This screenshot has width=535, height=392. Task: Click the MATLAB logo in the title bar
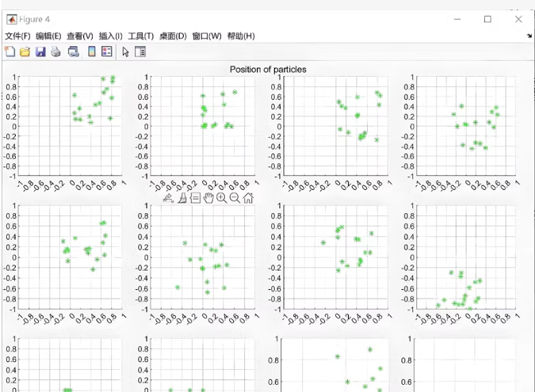coord(12,20)
